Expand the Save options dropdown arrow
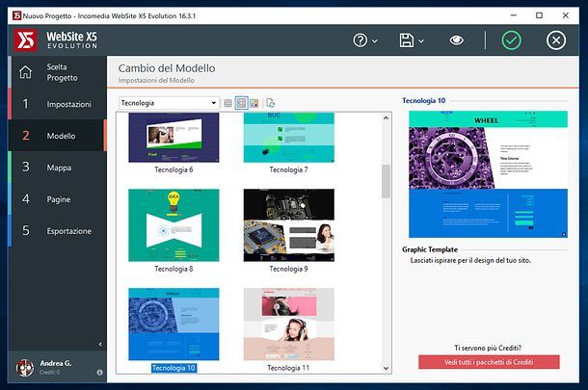The height and width of the screenshot is (390, 588). [x=421, y=41]
